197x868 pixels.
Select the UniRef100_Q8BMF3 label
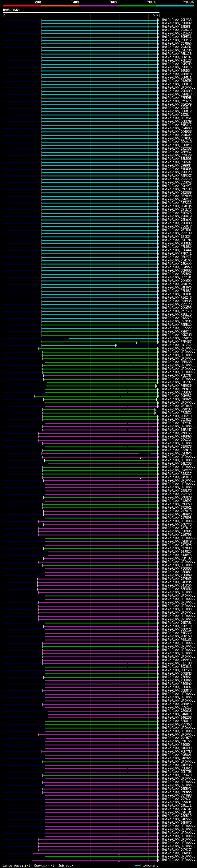(177, 690)
